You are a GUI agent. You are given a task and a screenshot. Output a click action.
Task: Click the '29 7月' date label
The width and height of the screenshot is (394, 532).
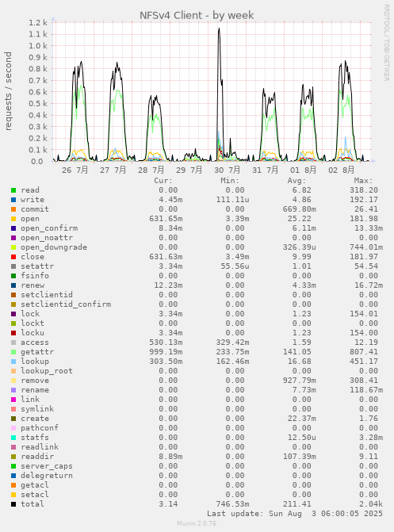pyautogui.click(x=189, y=170)
